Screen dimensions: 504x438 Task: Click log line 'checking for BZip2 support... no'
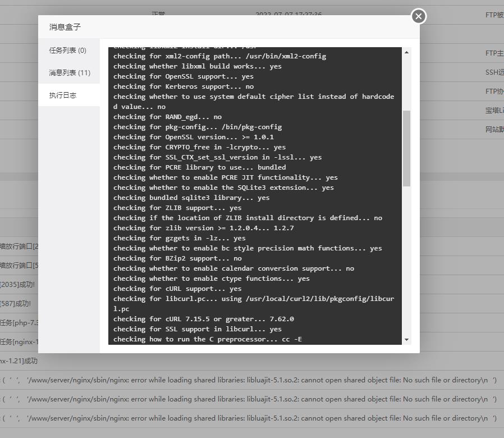tap(177, 258)
